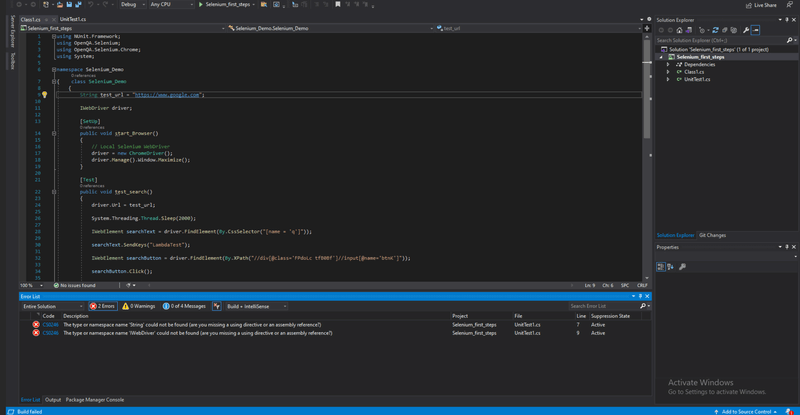Image resolution: width=800 pixels, height=415 pixels.
Task: Open the Entire Solution scope dropdown
Action: coord(53,306)
